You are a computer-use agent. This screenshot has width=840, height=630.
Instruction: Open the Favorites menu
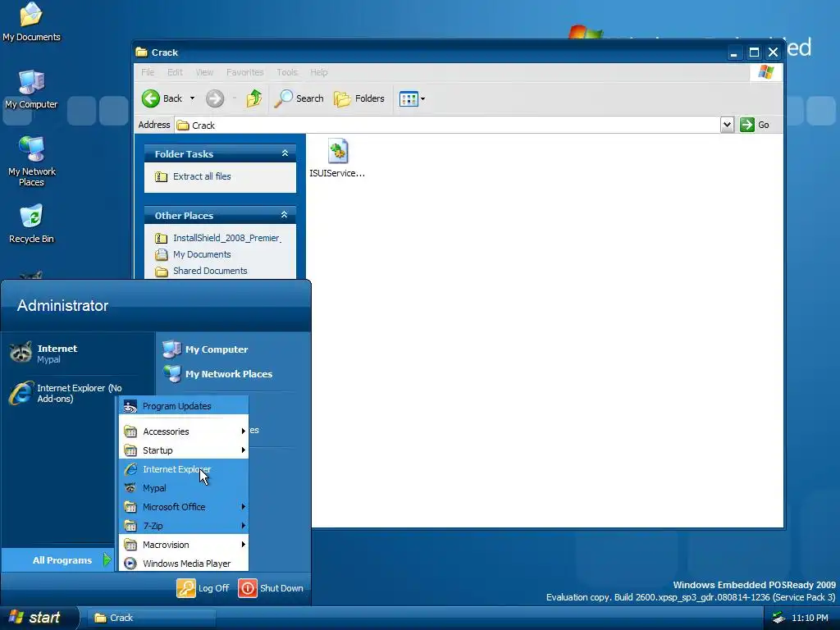click(x=244, y=72)
